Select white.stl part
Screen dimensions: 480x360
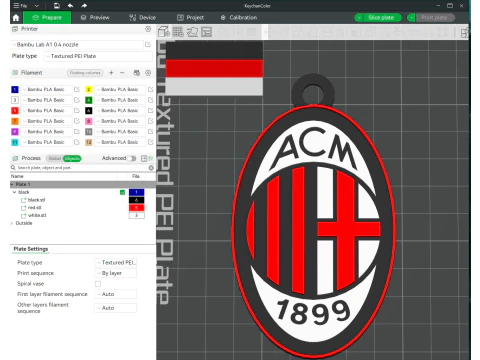coord(37,215)
